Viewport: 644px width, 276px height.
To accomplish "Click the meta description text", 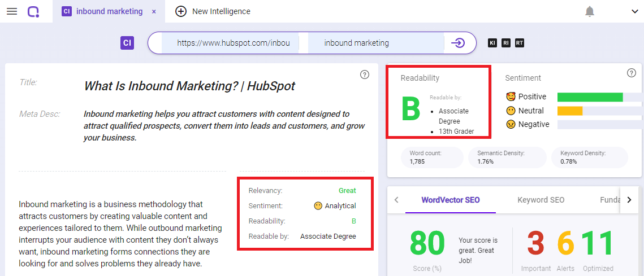I will click(x=224, y=126).
